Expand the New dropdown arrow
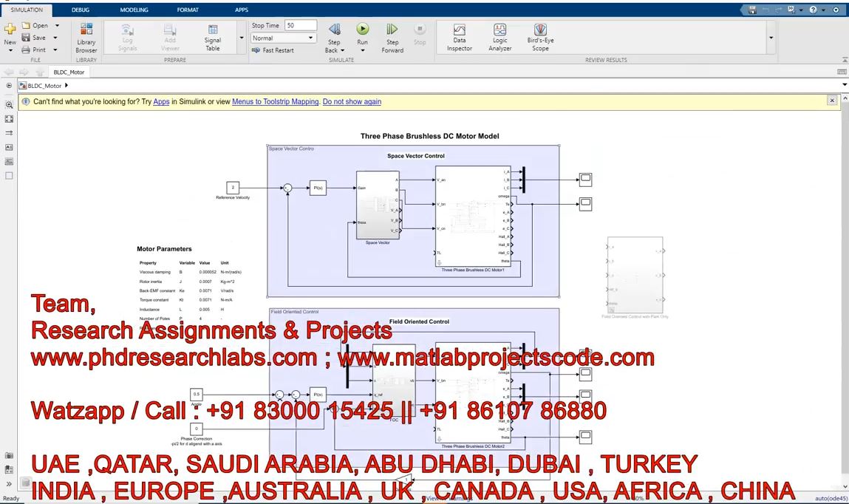Image resolution: width=849 pixels, height=504 pixels. (x=10, y=50)
